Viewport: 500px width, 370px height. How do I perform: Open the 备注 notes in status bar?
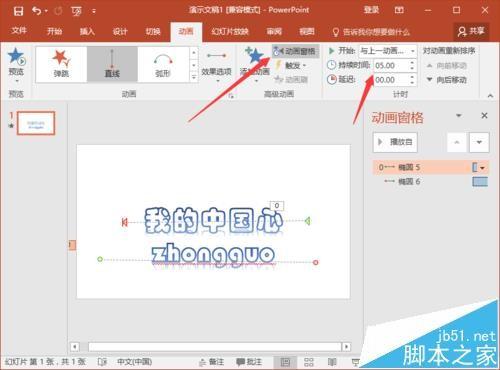click(212, 362)
